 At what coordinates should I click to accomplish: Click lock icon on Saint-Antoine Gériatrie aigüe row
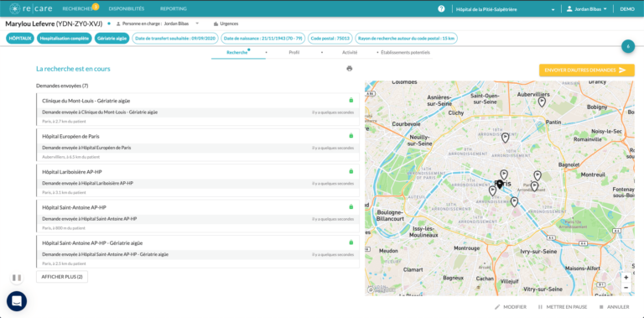[351, 242]
